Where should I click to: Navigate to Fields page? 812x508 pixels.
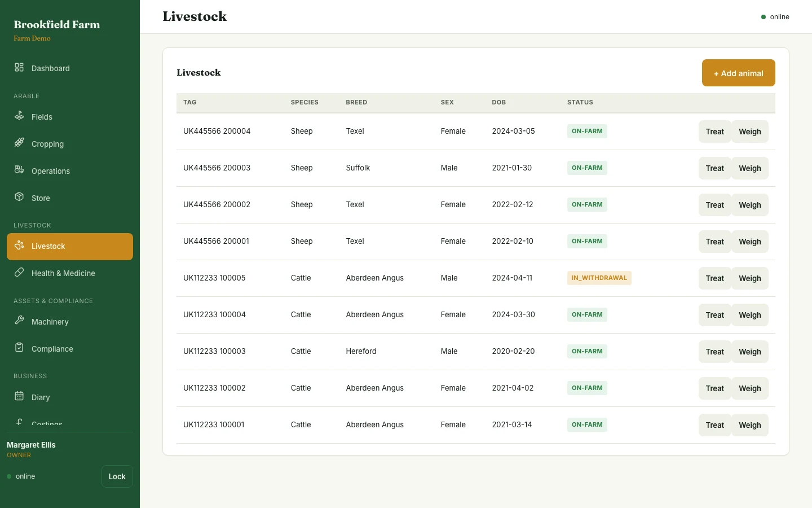70,116
